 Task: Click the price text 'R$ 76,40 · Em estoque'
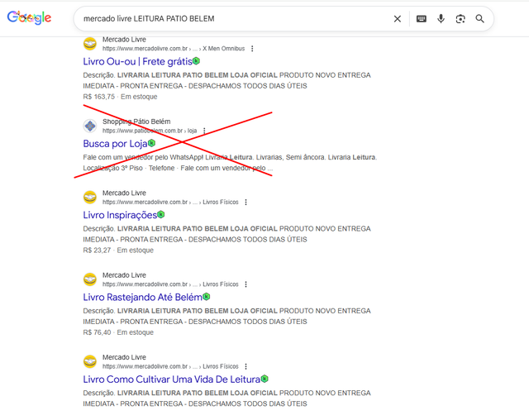click(118, 332)
